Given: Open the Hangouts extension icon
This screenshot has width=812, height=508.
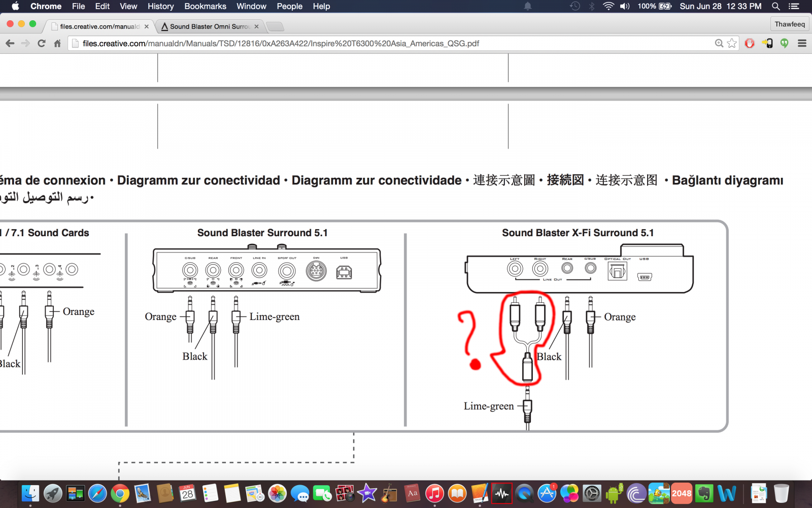Looking at the screenshot, I should pyautogui.click(x=785, y=43).
